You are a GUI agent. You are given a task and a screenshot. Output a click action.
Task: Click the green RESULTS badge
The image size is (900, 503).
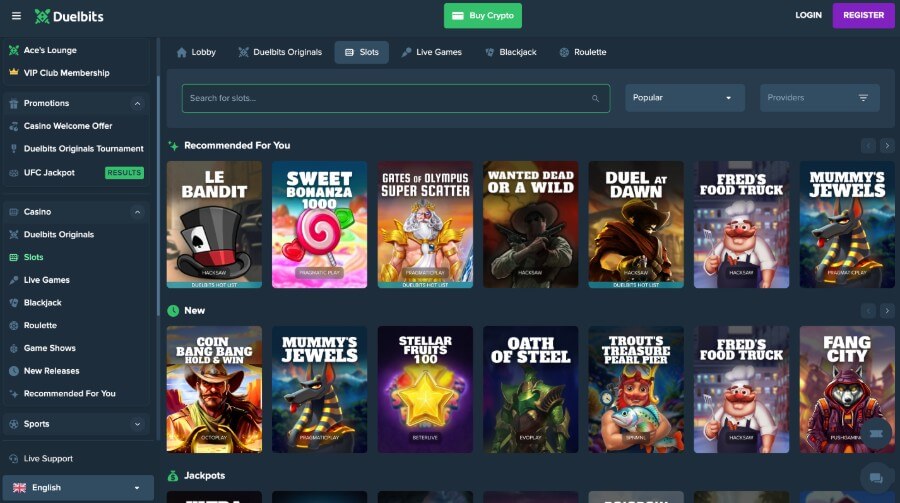pyautogui.click(x=124, y=173)
